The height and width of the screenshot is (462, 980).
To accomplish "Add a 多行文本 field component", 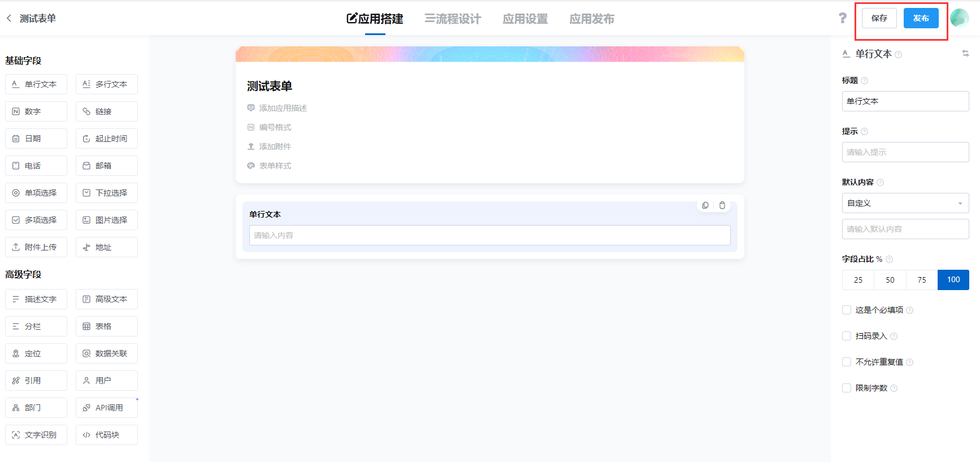I will click(x=107, y=84).
